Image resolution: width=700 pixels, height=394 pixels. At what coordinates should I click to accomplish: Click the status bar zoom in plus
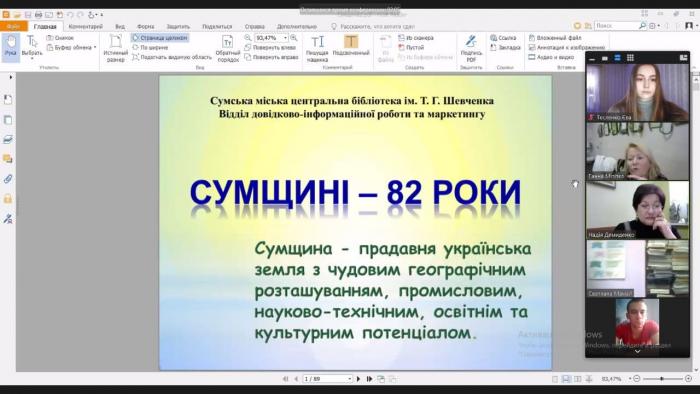pos(689,379)
